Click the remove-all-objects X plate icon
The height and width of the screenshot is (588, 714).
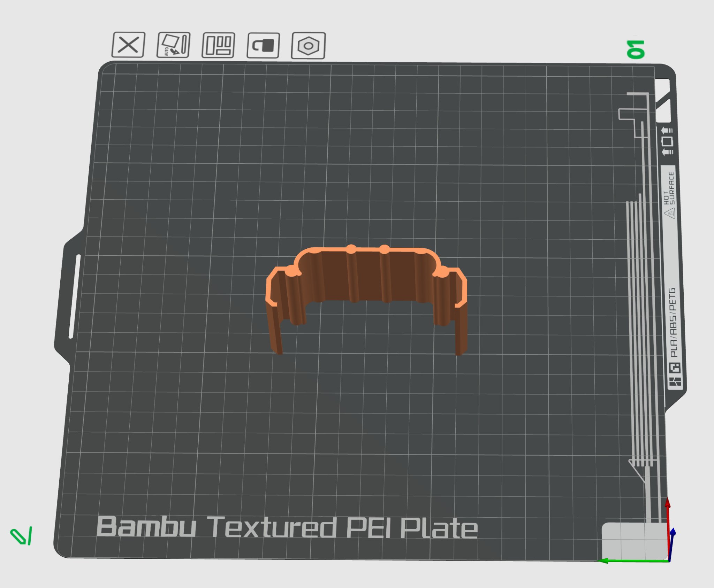[x=128, y=45]
